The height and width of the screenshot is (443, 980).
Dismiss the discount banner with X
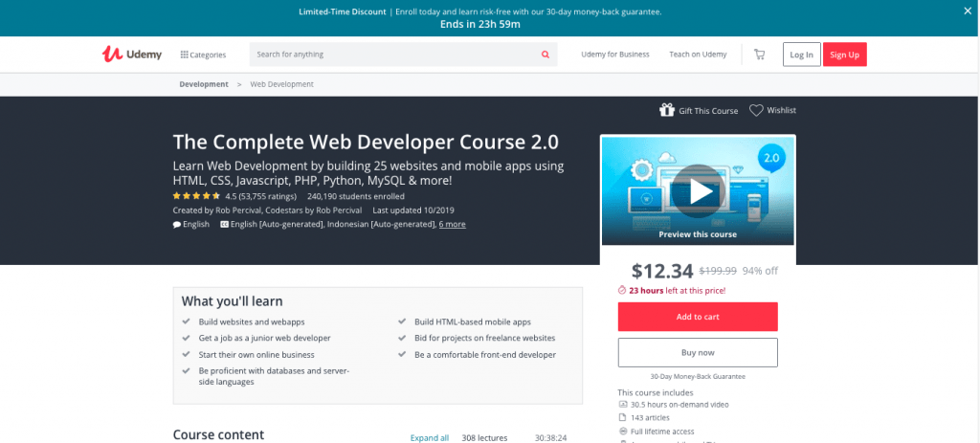click(x=968, y=11)
